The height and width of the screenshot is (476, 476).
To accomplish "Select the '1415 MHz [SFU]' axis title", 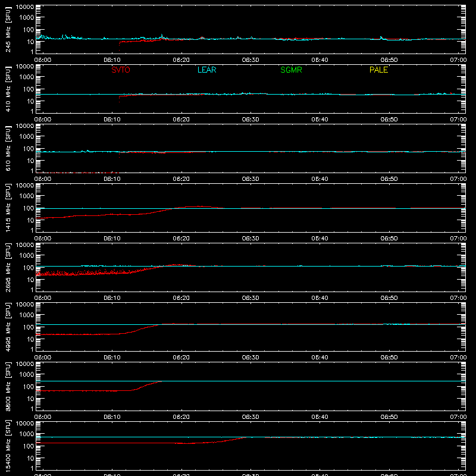I will pos(8,208).
